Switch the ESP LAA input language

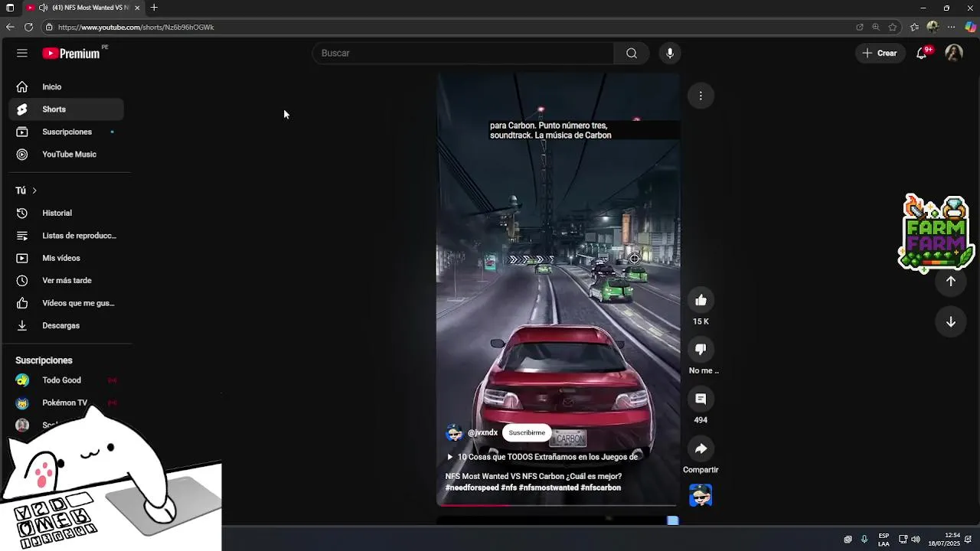[884, 540]
